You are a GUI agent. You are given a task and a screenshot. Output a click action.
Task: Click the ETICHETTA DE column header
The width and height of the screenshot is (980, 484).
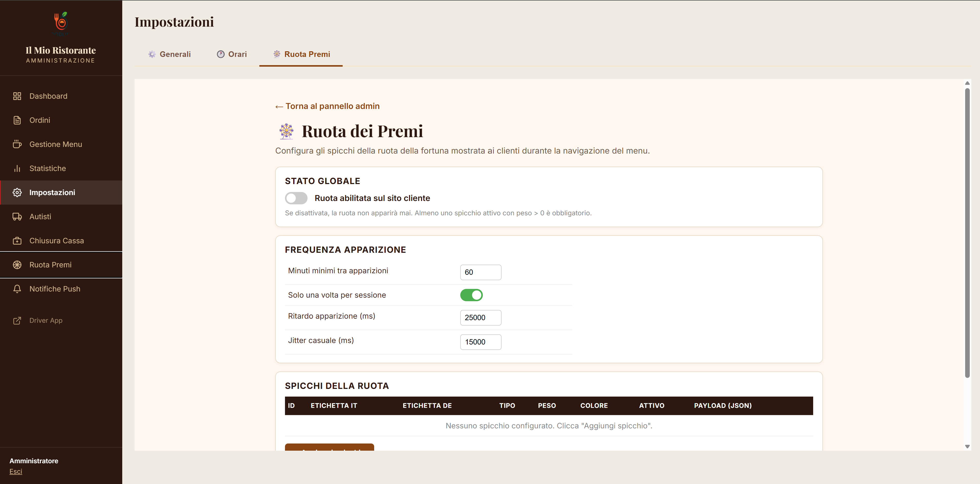tap(427, 406)
